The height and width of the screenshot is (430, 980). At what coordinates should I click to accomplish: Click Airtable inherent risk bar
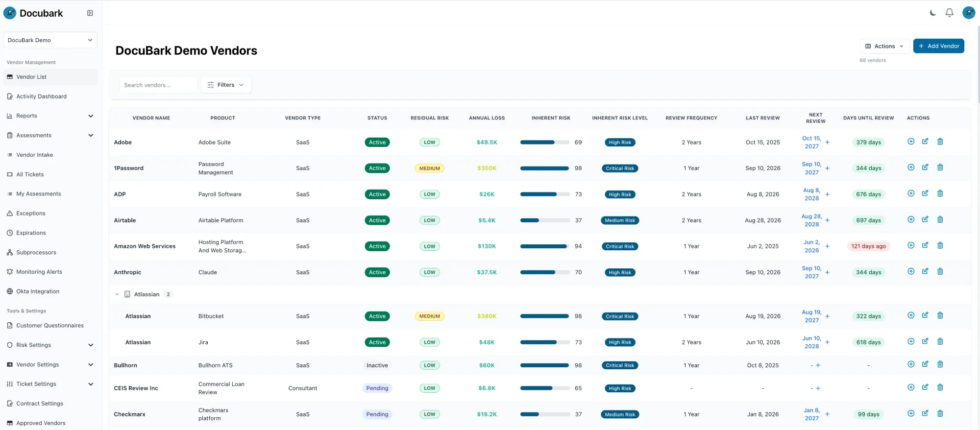[x=545, y=220]
